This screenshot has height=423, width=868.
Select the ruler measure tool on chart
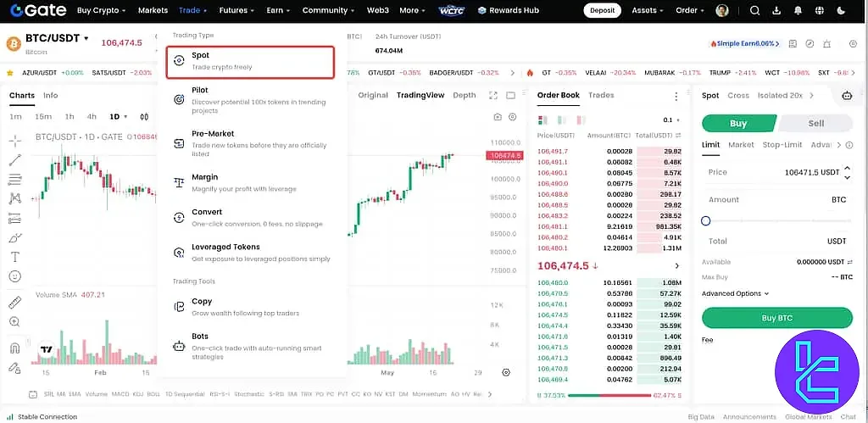coord(14,303)
